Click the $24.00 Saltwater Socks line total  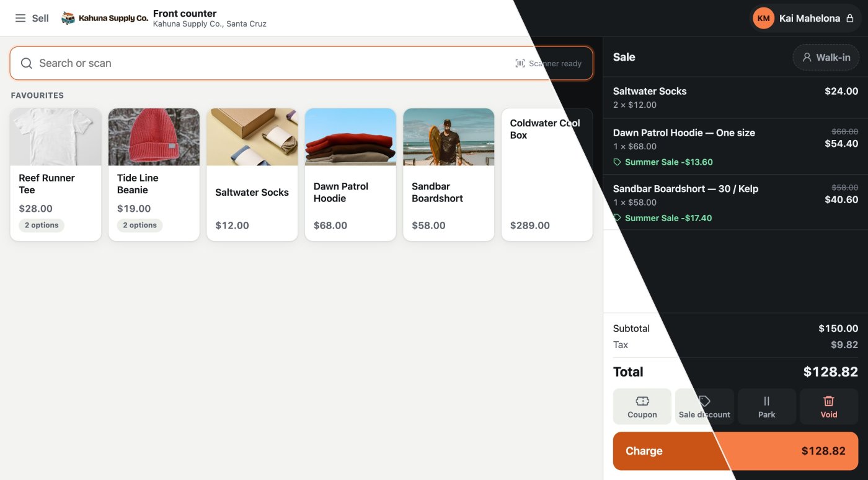(841, 91)
